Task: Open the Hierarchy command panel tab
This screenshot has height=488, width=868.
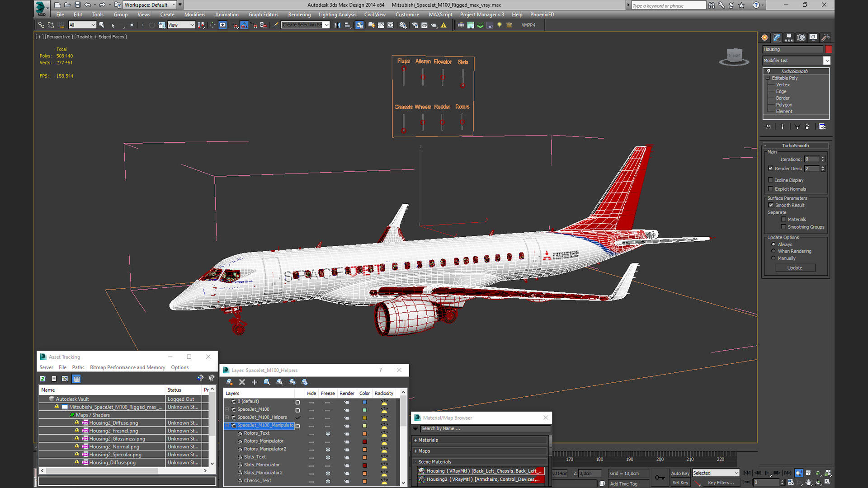Action: point(789,38)
